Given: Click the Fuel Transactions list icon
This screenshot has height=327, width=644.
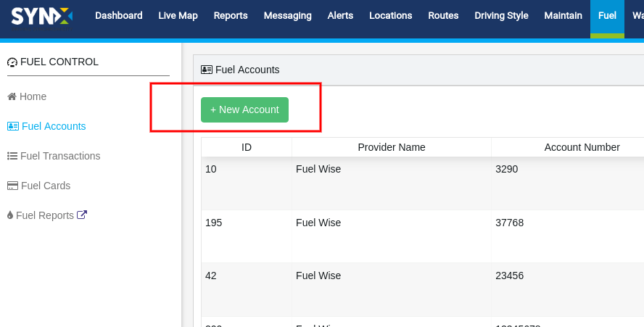Looking at the screenshot, I should point(12,156).
